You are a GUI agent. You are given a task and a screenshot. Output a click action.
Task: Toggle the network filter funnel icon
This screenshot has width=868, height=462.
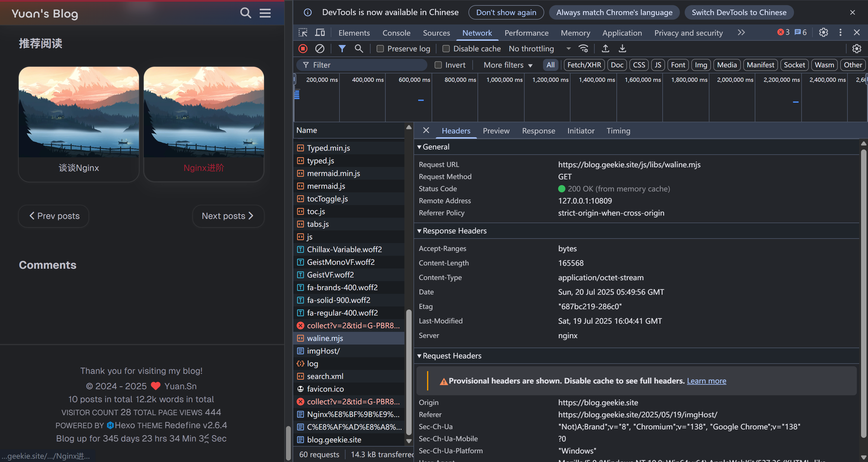point(342,49)
